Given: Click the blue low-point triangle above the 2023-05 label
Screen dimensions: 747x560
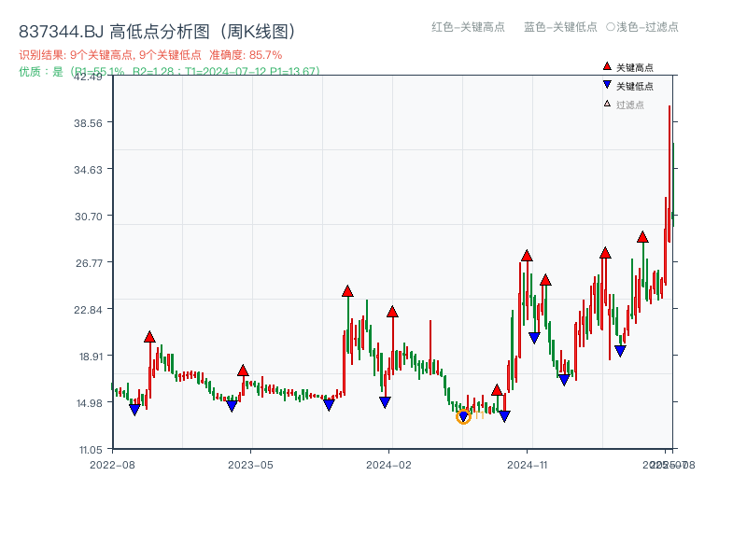Looking at the screenshot, I should click(x=232, y=404).
